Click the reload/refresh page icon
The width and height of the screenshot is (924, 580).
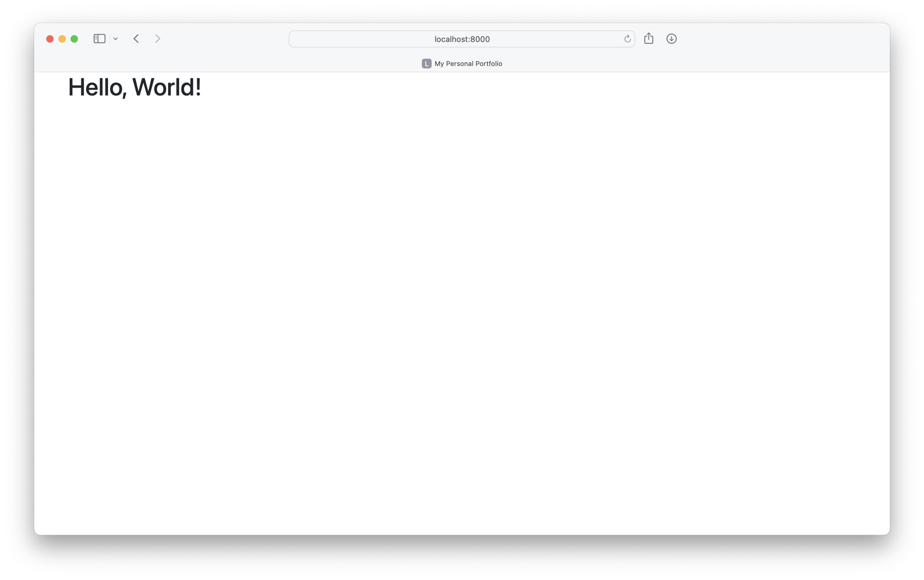[x=627, y=39]
